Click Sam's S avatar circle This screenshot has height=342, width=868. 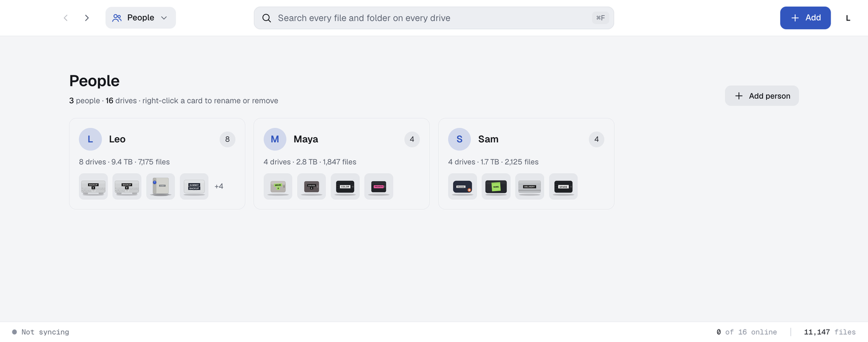[459, 139]
